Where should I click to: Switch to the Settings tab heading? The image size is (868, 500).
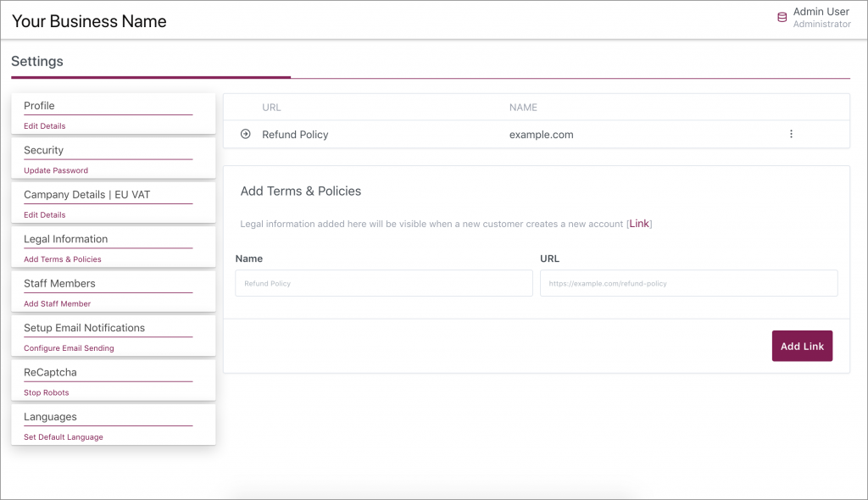tap(37, 62)
